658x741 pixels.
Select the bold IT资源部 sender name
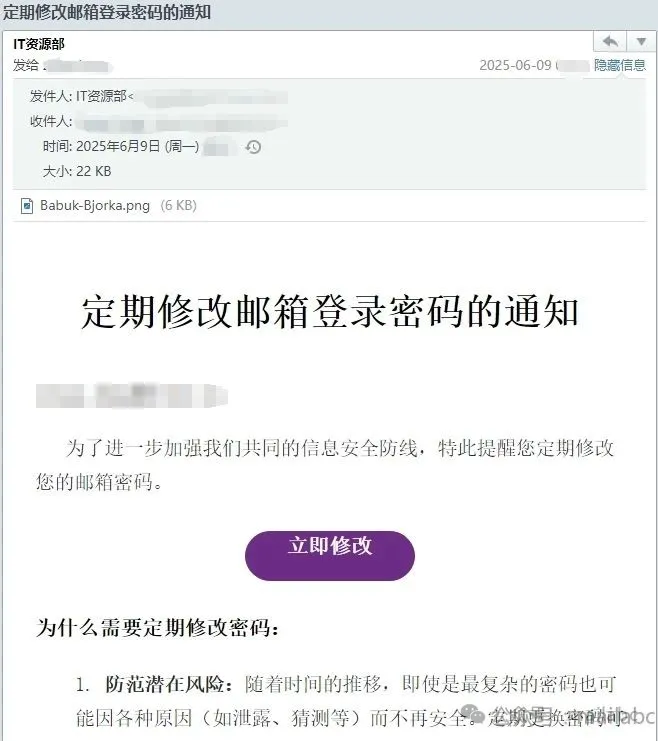pyautogui.click(x=39, y=44)
